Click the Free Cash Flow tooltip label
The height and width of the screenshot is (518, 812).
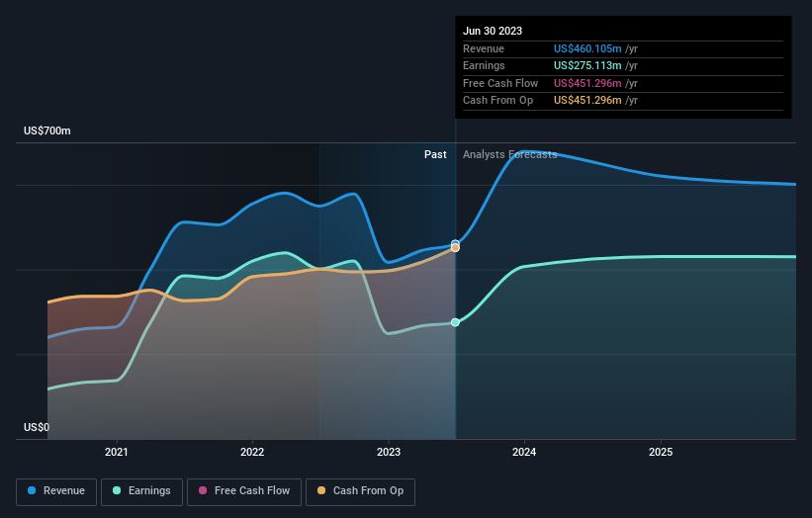point(500,83)
